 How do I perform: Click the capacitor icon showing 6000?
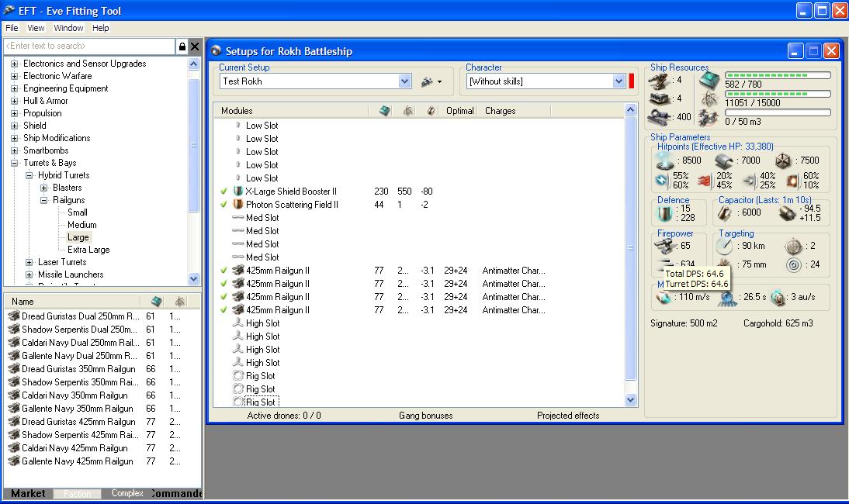pos(725,213)
